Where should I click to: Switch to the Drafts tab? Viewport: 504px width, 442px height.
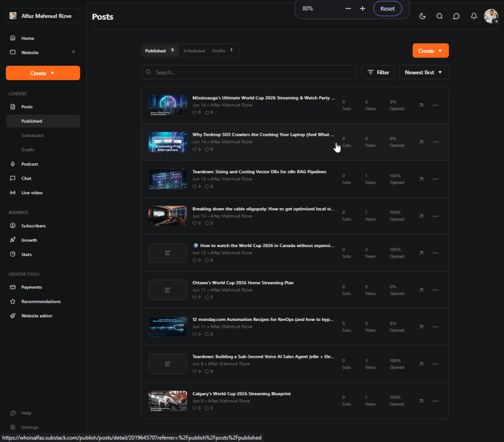[x=223, y=51]
